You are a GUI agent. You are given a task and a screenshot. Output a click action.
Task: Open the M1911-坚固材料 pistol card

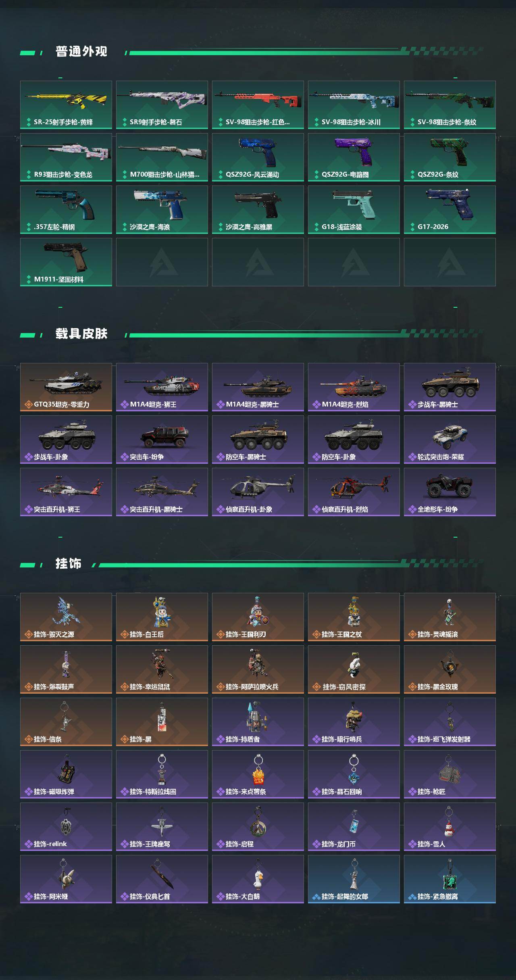[66, 262]
